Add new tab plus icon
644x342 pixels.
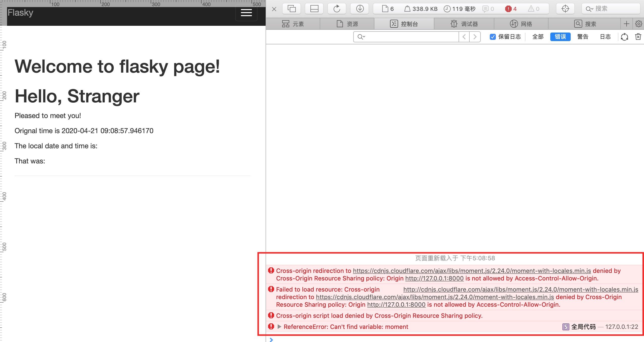point(626,24)
